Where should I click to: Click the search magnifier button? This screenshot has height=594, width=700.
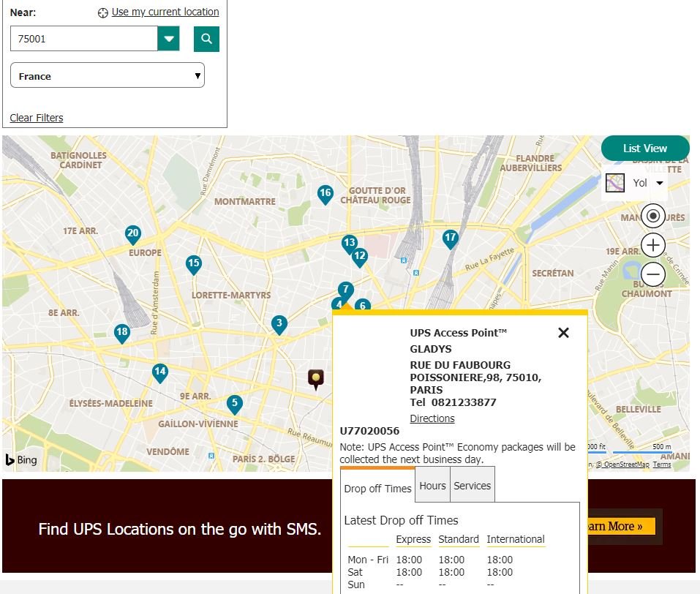[x=206, y=39]
